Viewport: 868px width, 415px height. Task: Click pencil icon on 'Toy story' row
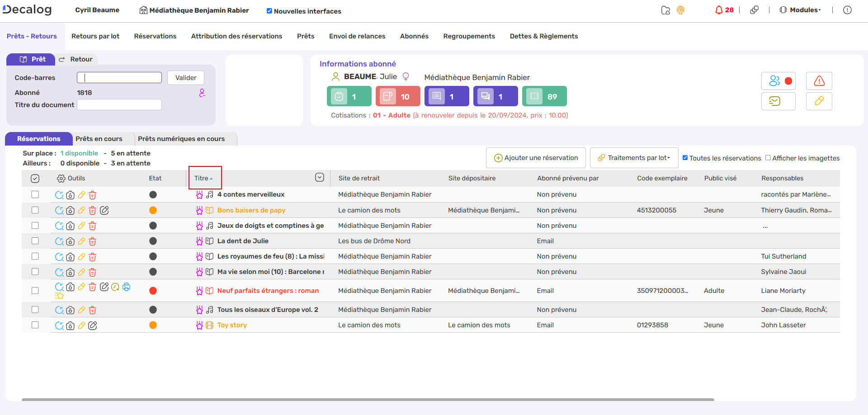(81, 325)
